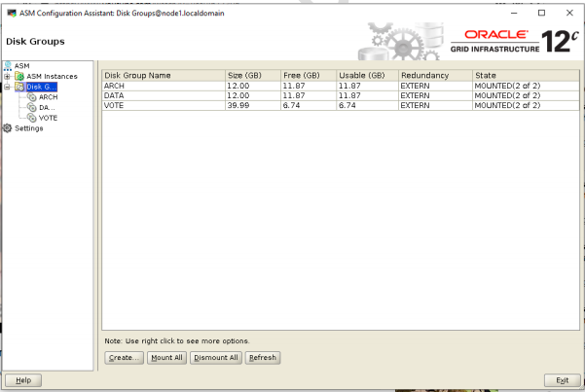Viewport: 585px width, 392px height.
Task: Select the ARCH row name cell in table
Action: 164,86
